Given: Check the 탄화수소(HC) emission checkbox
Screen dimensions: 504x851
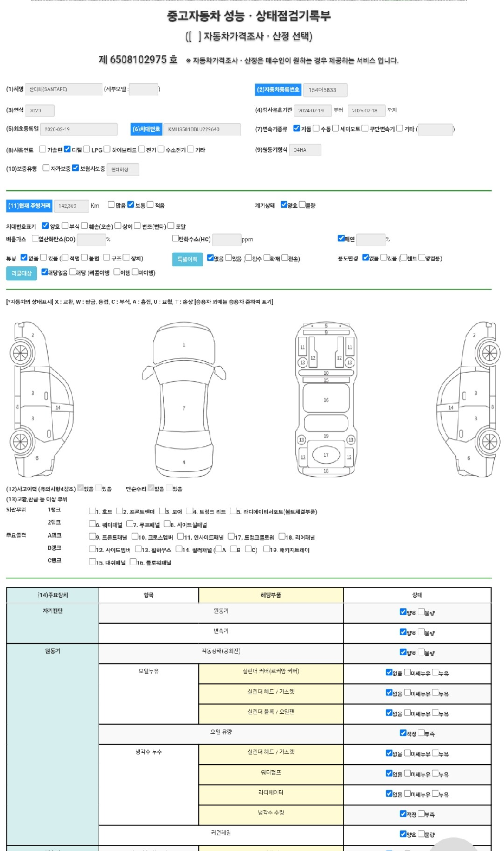Looking at the screenshot, I should click(x=176, y=238).
